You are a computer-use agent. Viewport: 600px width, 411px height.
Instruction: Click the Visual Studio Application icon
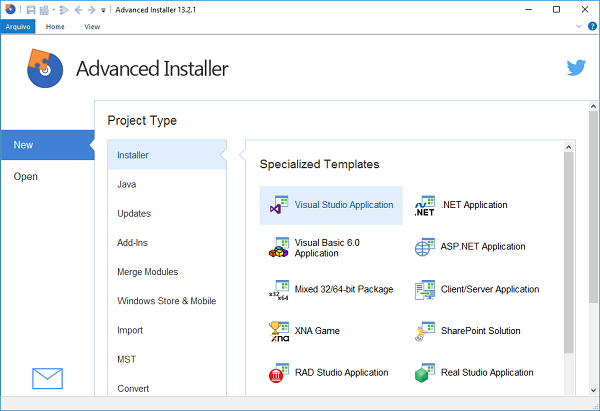pyautogui.click(x=279, y=205)
